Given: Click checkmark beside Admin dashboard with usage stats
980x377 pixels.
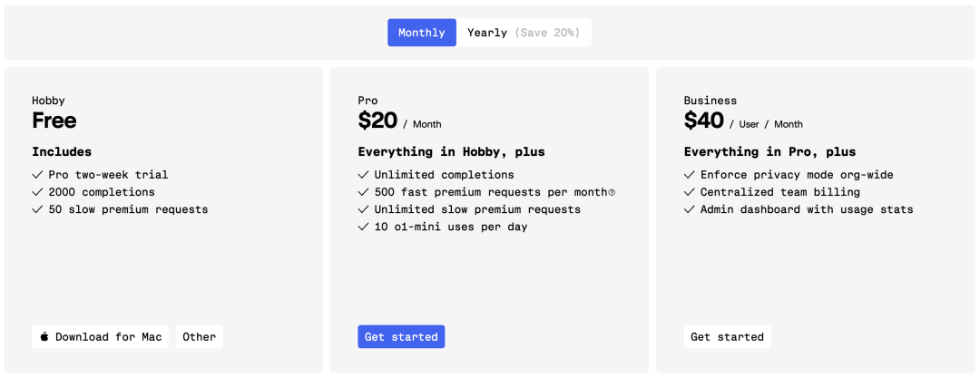Looking at the screenshot, I should [690, 209].
